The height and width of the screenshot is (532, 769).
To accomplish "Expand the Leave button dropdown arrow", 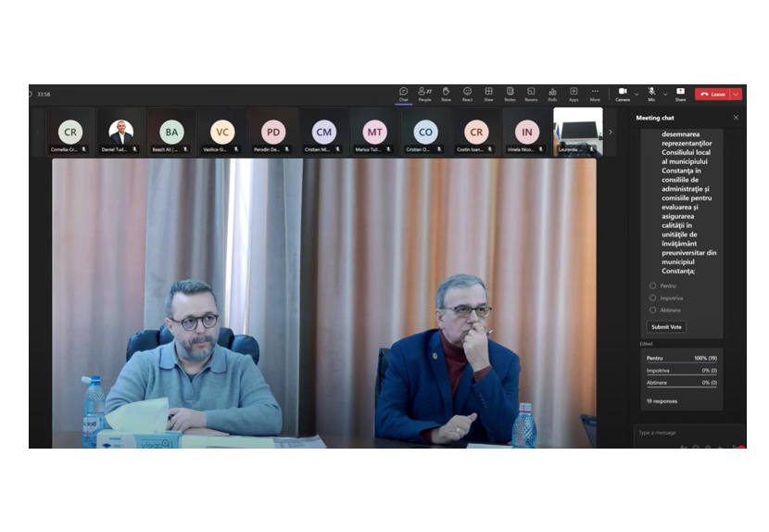I will click(x=736, y=95).
